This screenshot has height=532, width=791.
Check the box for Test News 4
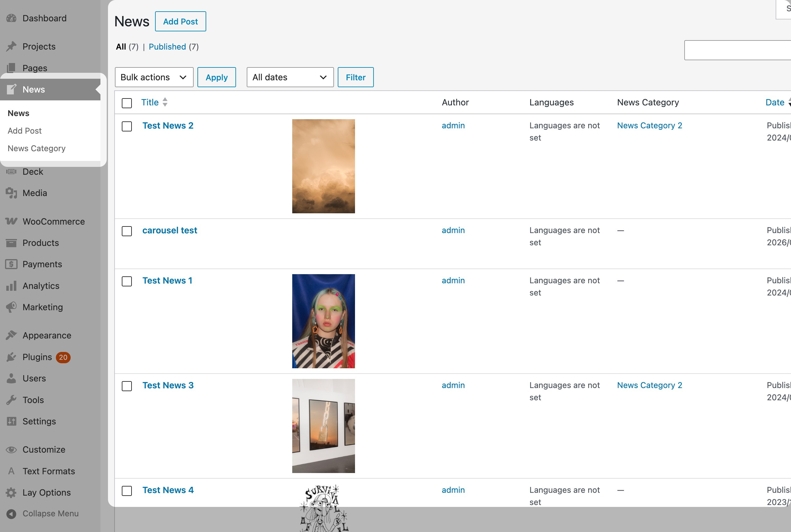127,491
